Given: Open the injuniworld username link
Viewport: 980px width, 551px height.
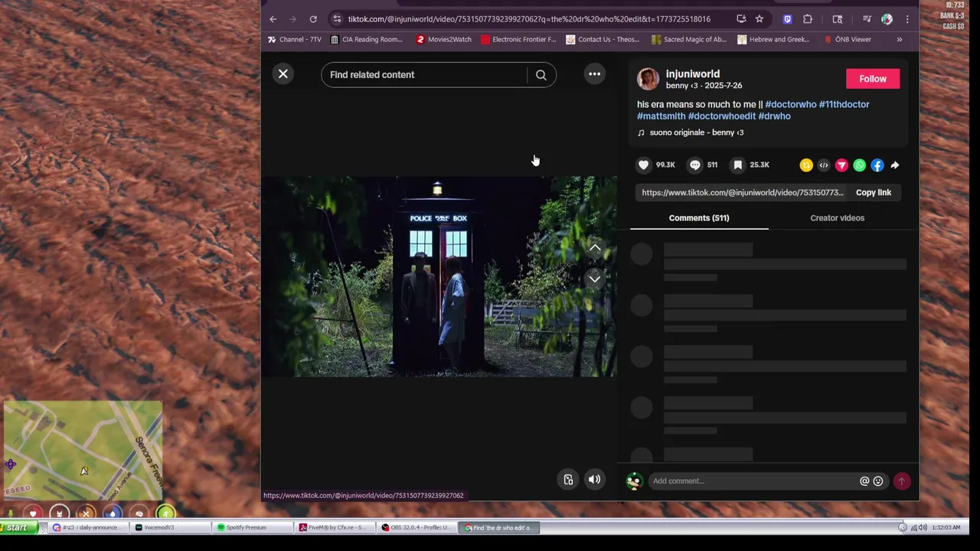Looking at the screenshot, I should coord(693,74).
